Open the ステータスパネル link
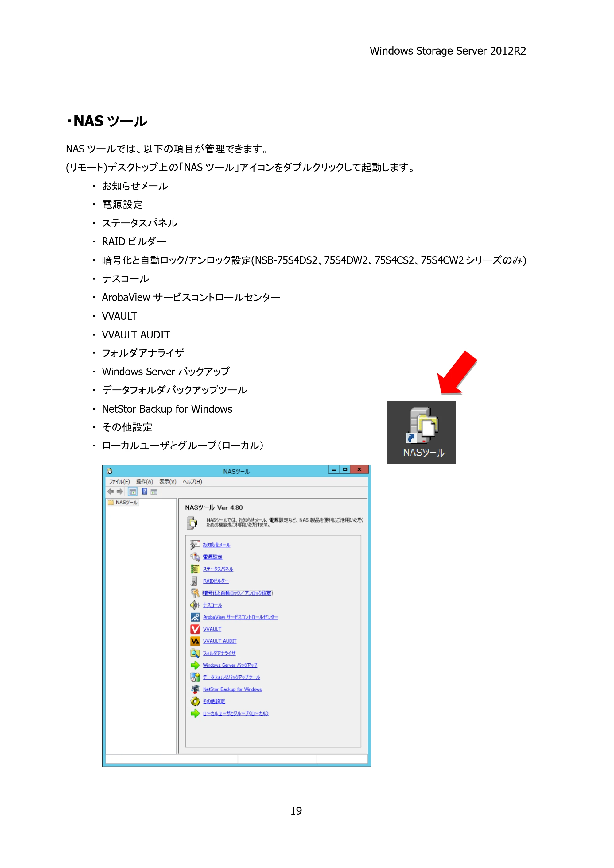 (x=218, y=569)
